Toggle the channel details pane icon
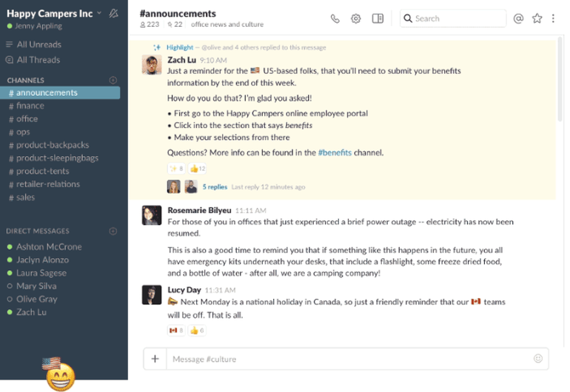The height and width of the screenshot is (392, 570). pyautogui.click(x=378, y=18)
